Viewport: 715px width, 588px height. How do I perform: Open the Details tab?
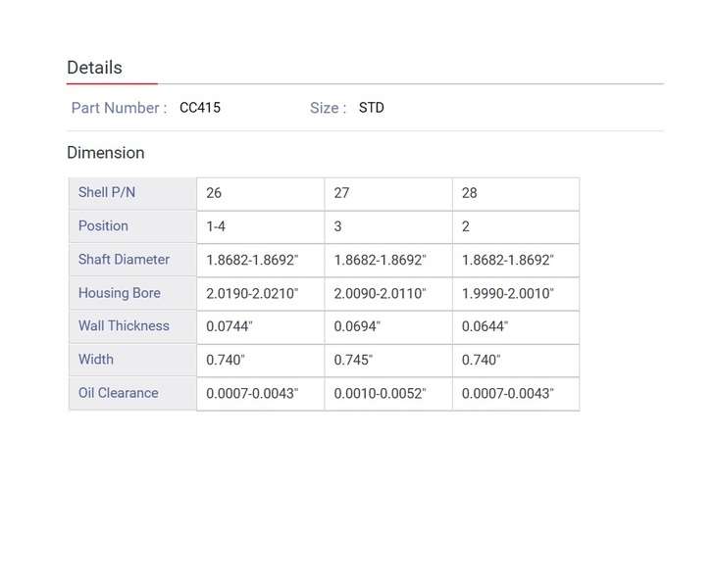(x=94, y=68)
